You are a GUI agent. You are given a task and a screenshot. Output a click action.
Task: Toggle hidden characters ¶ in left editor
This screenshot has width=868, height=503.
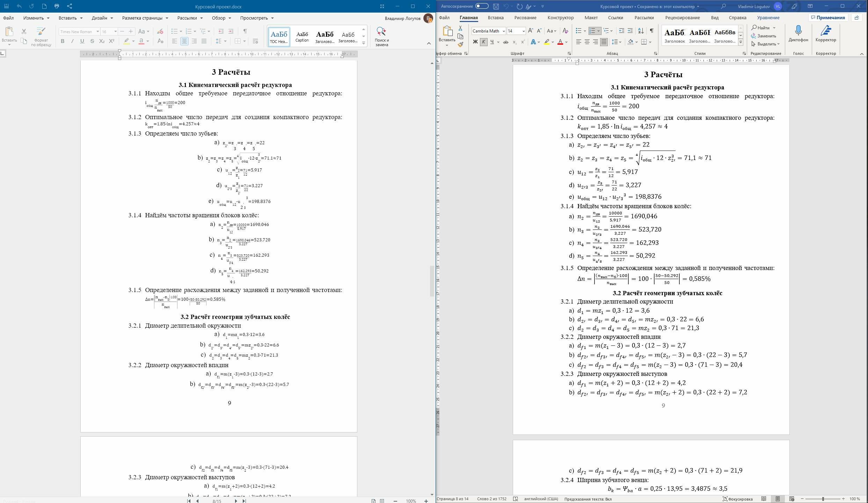(245, 31)
